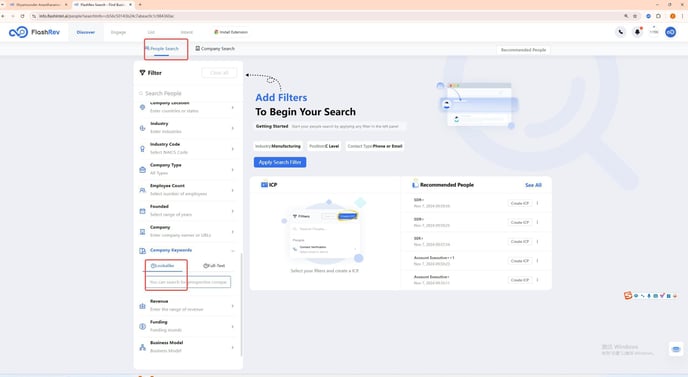Click the Search People input
This screenshot has height=377, width=688.
point(189,93)
